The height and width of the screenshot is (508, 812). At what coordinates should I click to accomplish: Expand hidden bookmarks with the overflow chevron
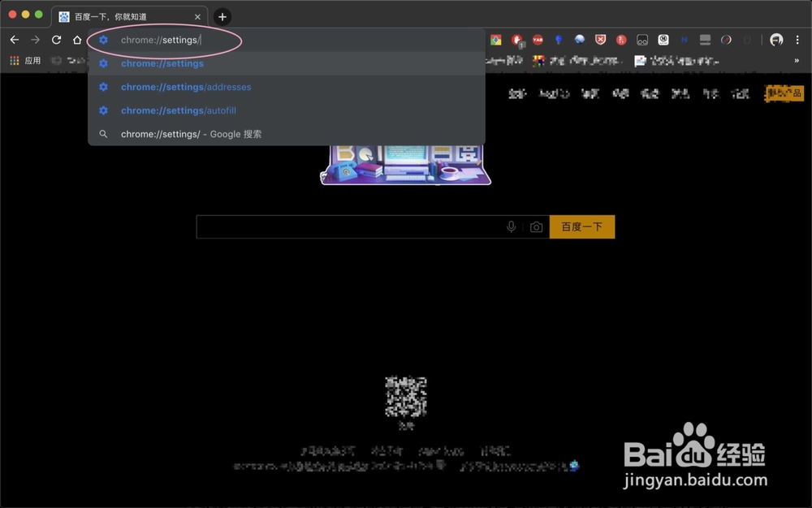[x=797, y=60]
